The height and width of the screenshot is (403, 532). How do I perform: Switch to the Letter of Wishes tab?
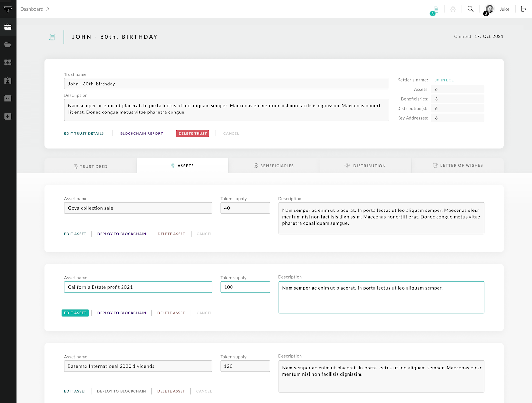point(458,165)
